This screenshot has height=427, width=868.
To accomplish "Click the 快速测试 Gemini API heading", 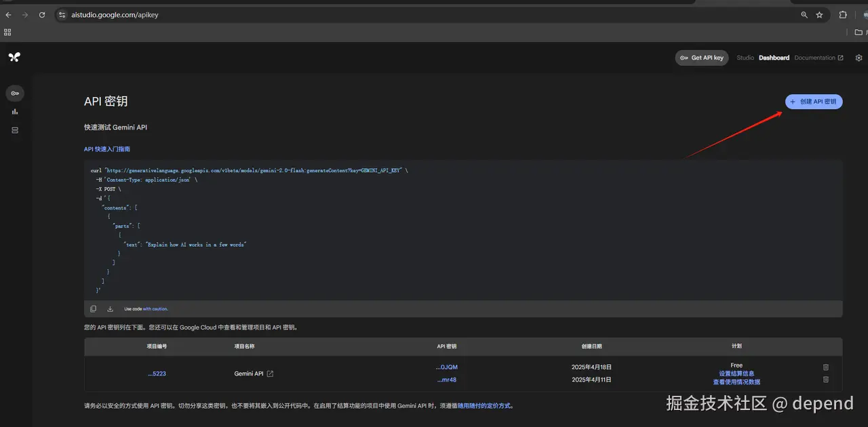I will click(x=115, y=127).
